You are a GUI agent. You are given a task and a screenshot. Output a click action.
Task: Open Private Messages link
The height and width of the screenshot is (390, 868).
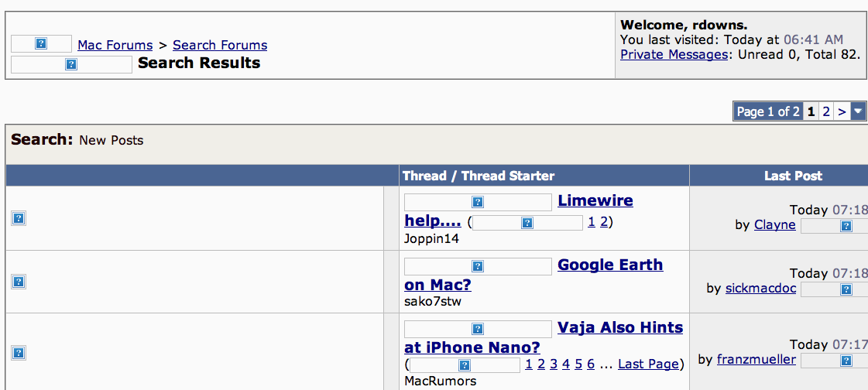pos(674,54)
